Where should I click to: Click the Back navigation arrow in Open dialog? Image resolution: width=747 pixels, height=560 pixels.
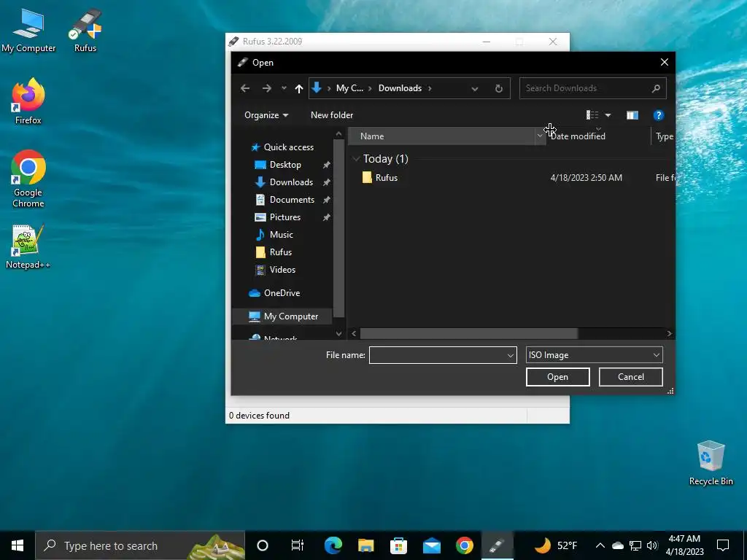[x=245, y=88]
